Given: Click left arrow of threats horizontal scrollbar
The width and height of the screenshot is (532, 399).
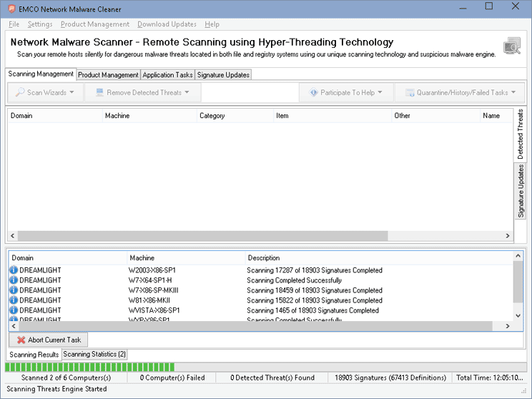Looking at the screenshot, I should click(x=13, y=235).
